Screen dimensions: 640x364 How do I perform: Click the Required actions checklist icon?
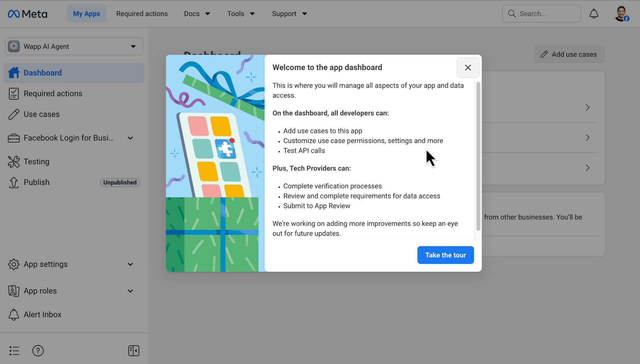coord(14,94)
